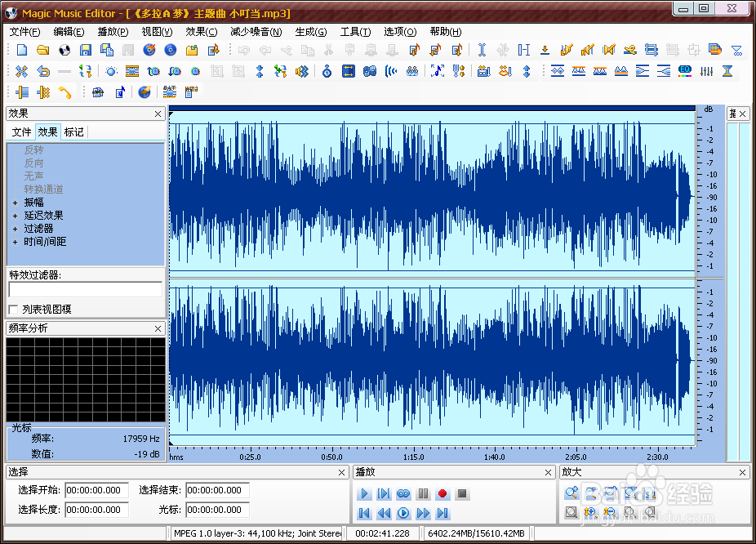Image resolution: width=756 pixels, height=544 pixels.
Task: Click the 光标 time field
Action: [x=217, y=510]
